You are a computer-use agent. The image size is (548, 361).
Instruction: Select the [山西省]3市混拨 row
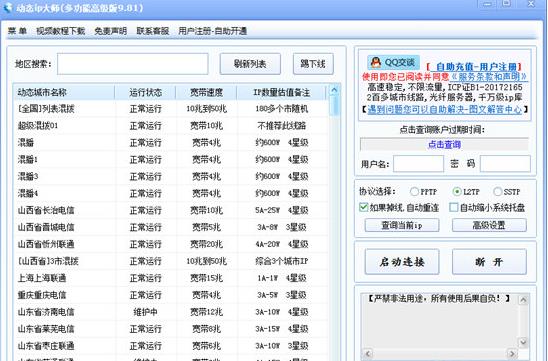point(171,261)
